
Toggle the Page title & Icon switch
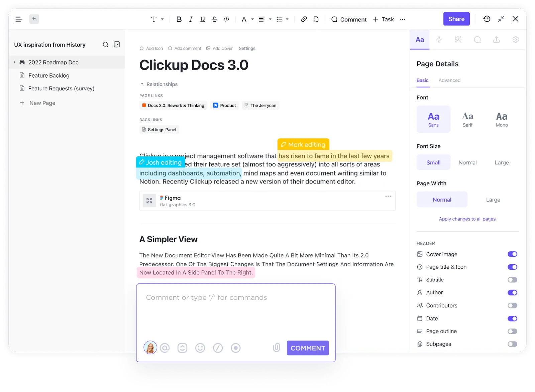[x=512, y=267]
